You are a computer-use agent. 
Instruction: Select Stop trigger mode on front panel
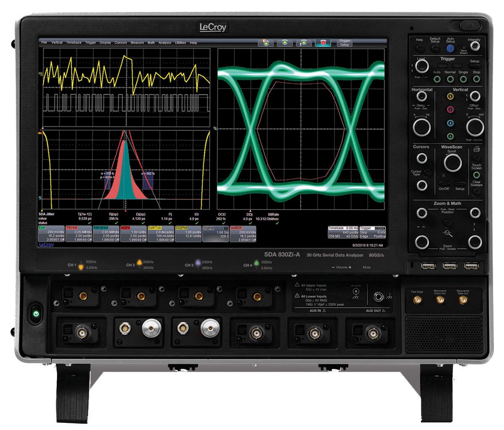(x=476, y=79)
